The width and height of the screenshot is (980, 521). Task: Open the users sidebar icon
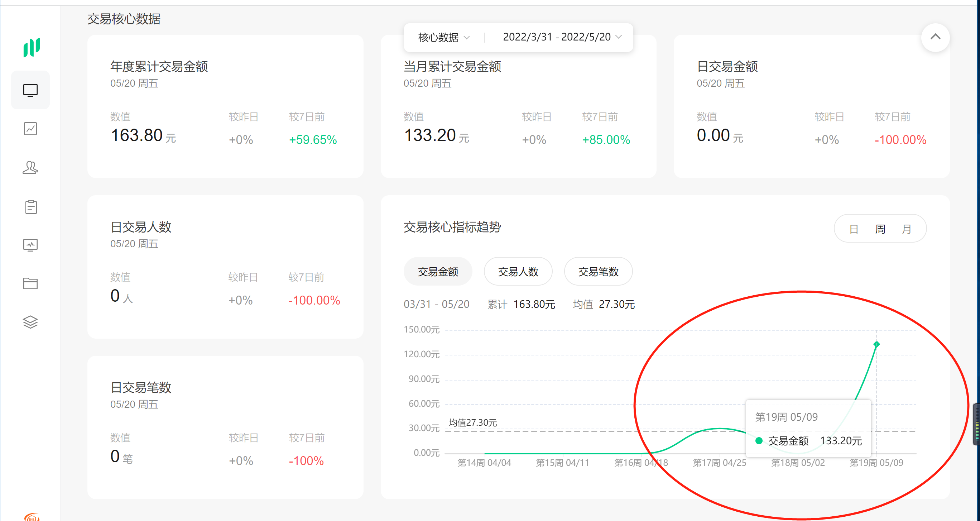30,167
